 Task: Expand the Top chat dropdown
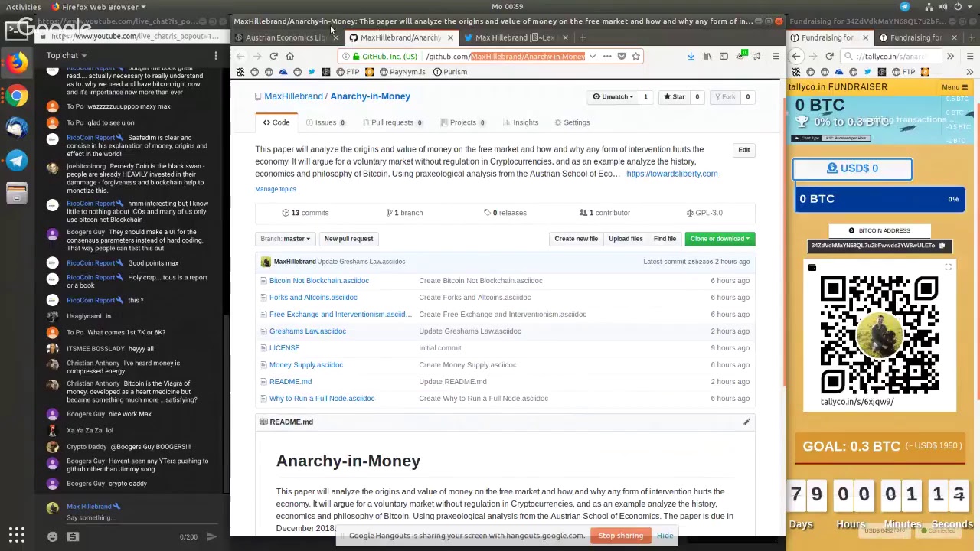coord(67,55)
